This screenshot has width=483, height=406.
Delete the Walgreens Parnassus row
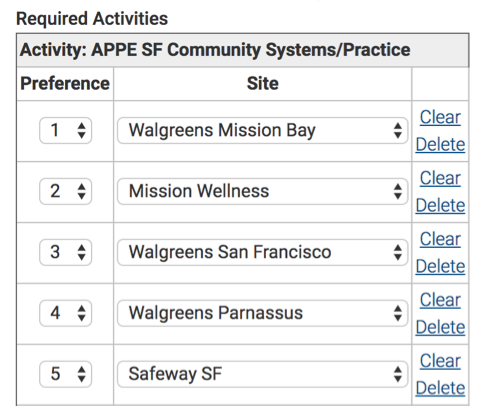440,328
